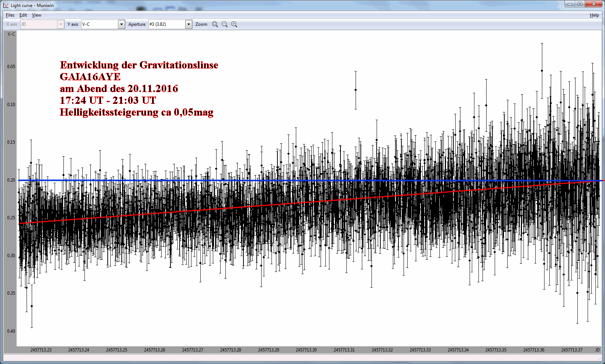Select the isolated outlier point near 2457713.31

coord(356,90)
